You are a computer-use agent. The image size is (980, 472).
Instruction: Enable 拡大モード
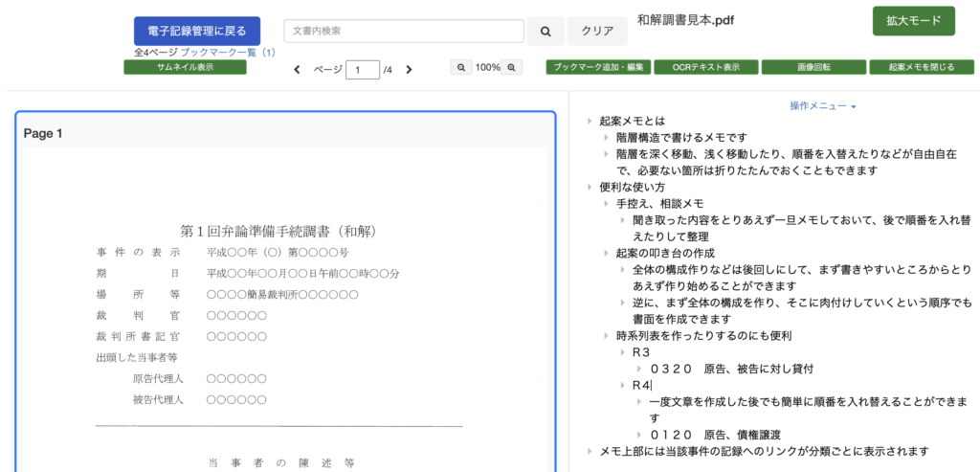[x=913, y=20]
